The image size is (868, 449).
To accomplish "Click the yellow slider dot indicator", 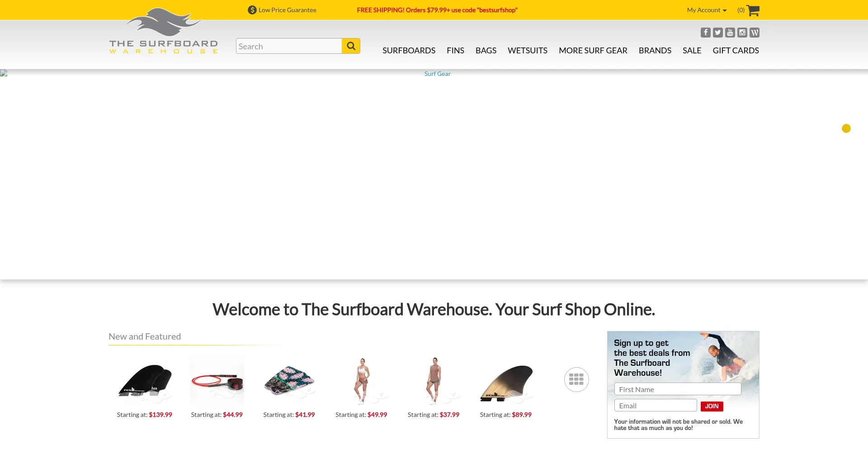I will click(x=846, y=128).
